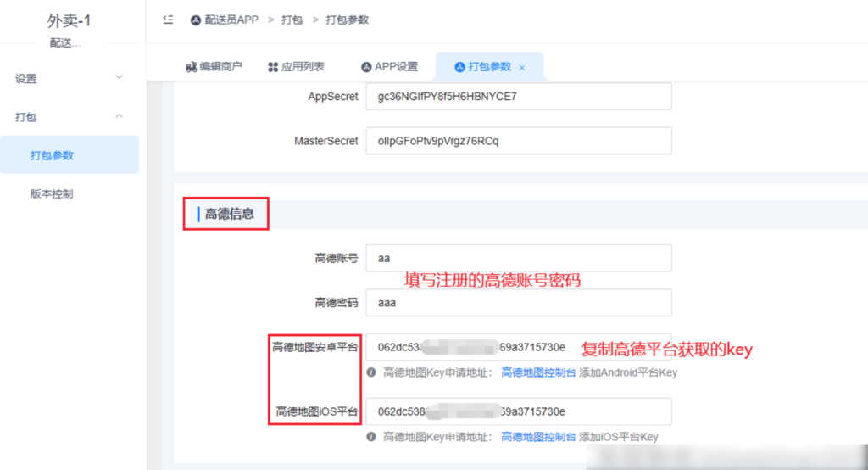
Task: Click the APP设置 tab icon
Action: (x=366, y=67)
